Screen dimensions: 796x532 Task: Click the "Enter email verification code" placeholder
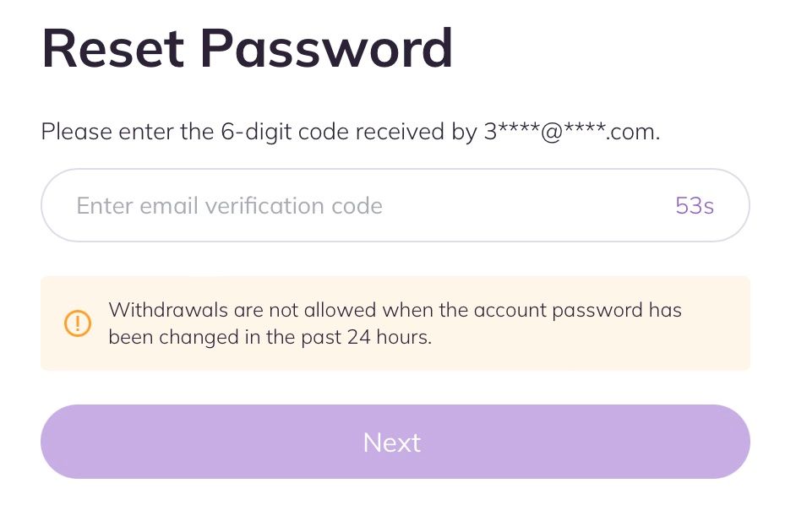tap(229, 205)
